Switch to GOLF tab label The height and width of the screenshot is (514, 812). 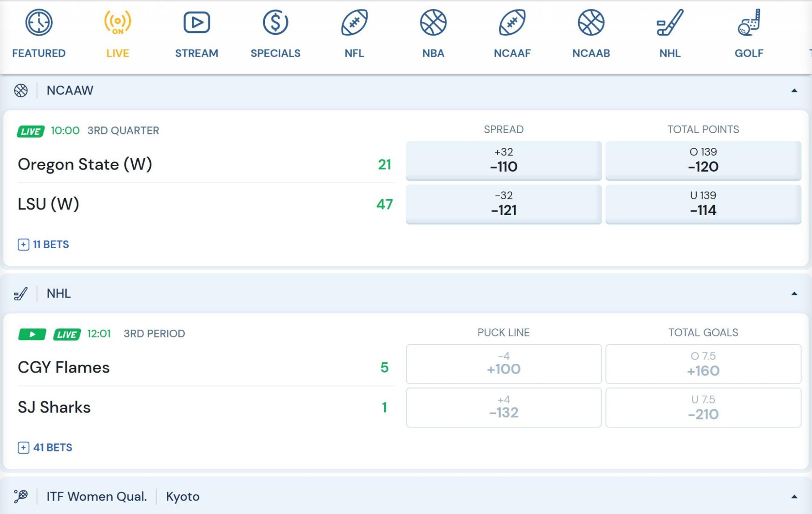[x=749, y=53]
